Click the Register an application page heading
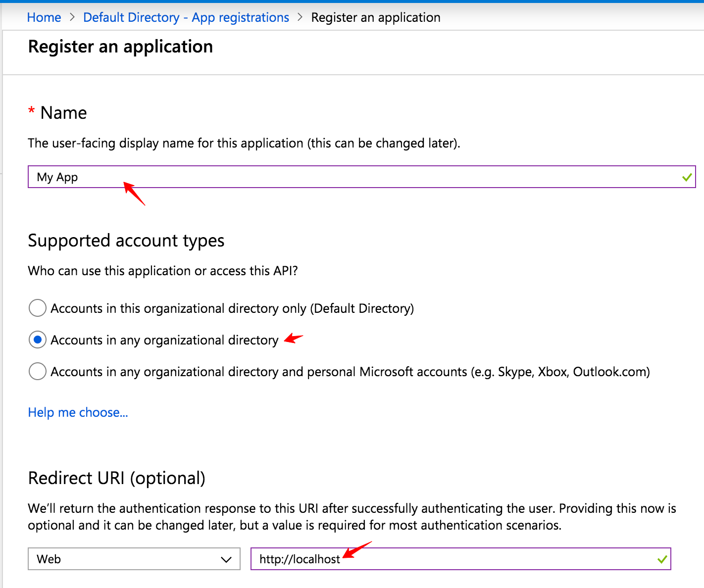The height and width of the screenshot is (588, 704). pos(120,47)
